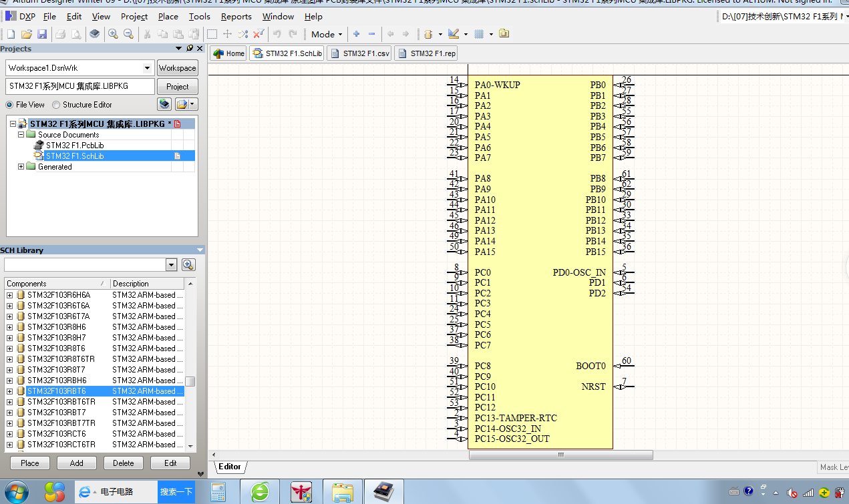Click the horizontal scrollbar below the schematic
849x504 pixels.
pos(560,455)
